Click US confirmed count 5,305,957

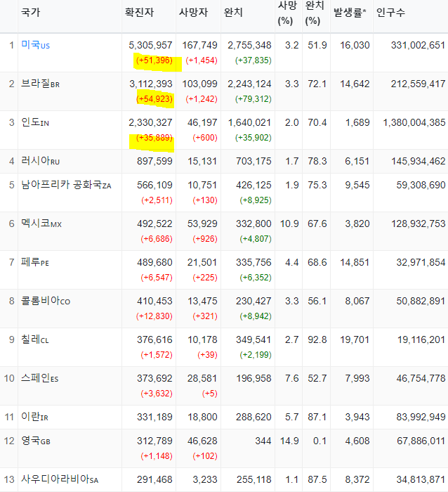tap(150, 45)
